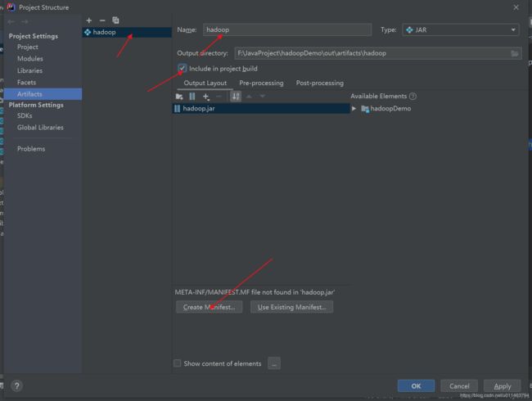Open the Type JAR dropdown
Image resolution: width=532 pixels, height=401 pixels.
(x=461, y=29)
